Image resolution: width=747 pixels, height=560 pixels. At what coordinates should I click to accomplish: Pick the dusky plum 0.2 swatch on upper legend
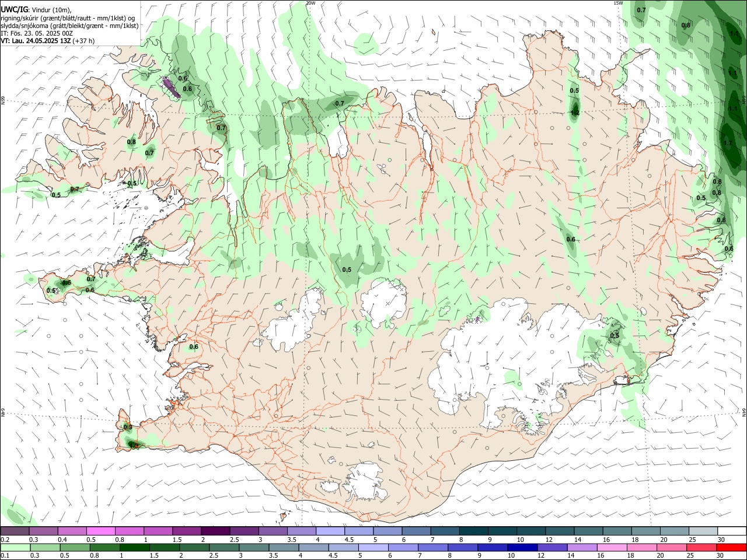coord(15,531)
